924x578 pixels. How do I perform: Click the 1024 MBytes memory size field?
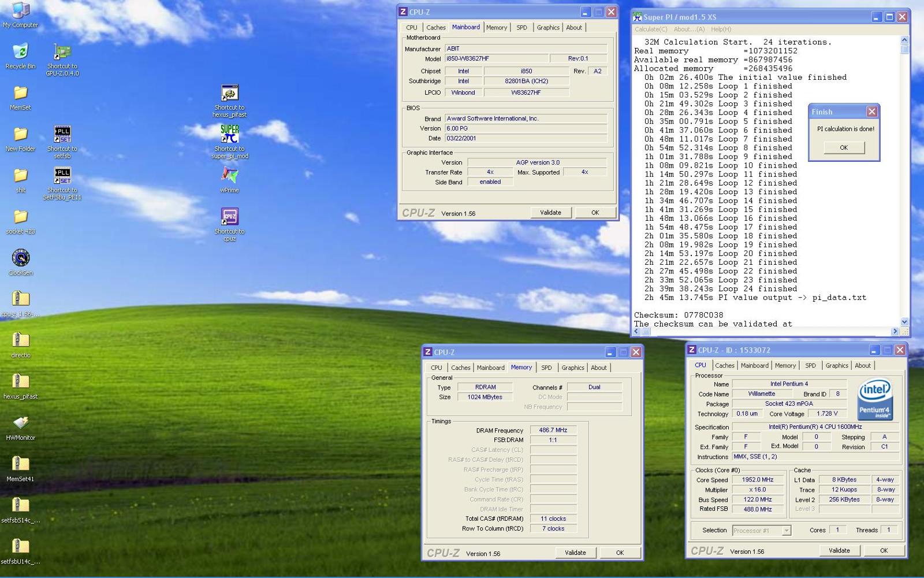tap(485, 397)
